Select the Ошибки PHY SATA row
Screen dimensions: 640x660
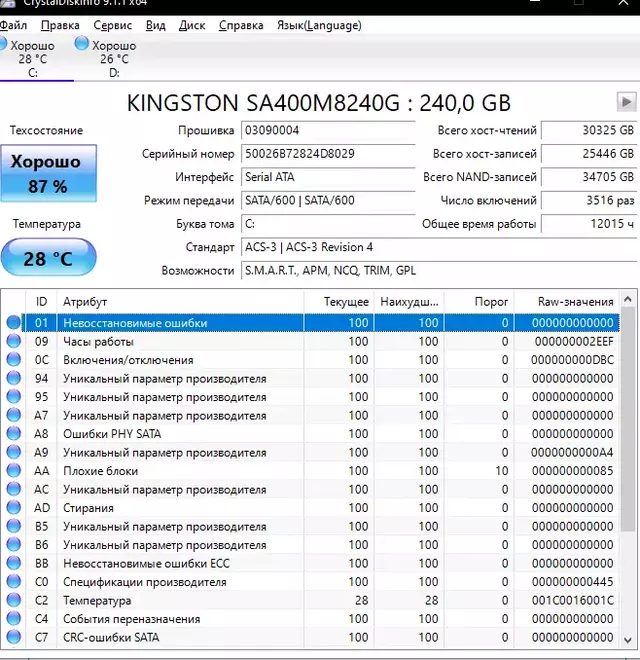coord(320,434)
